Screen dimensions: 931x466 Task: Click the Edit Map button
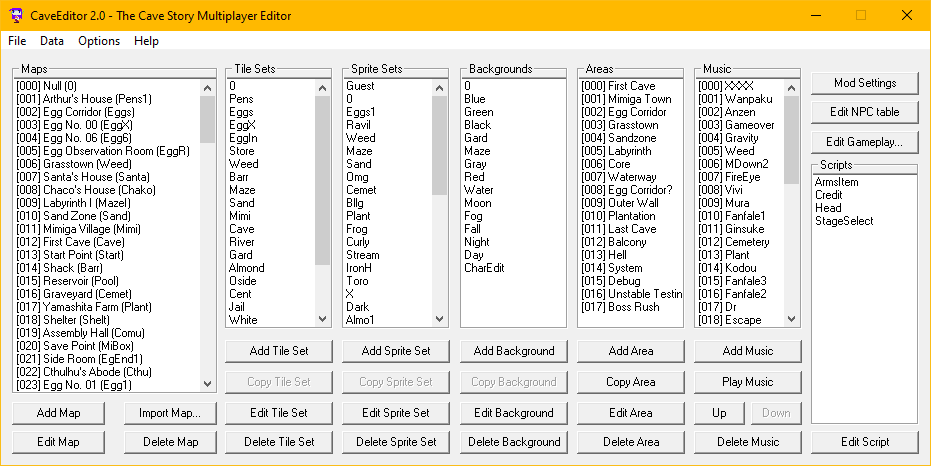click(58, 442)
